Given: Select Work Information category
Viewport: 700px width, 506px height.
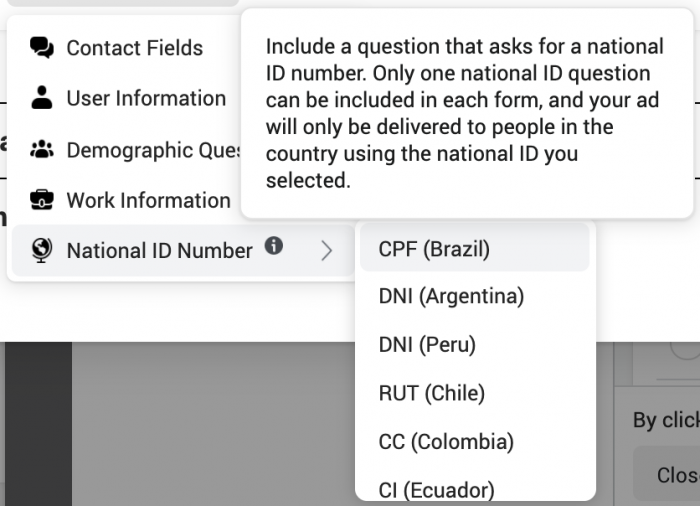Looking at the screenshot, I should [126, 200].
